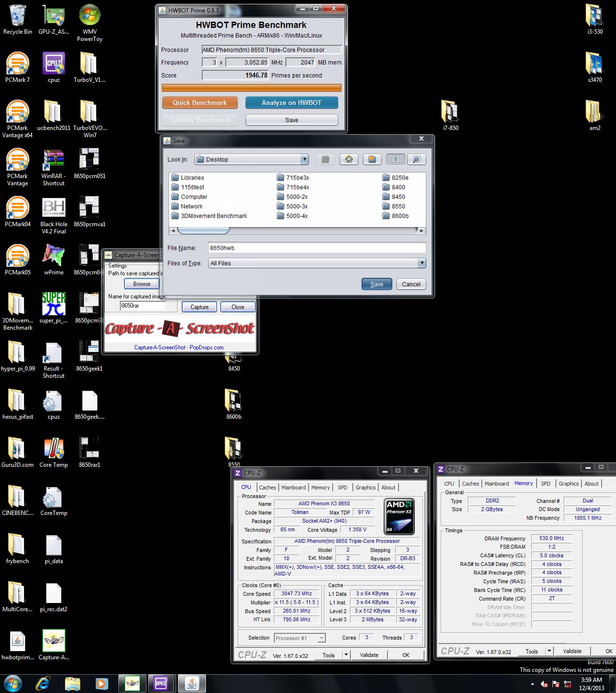Select the Guru3D.com desktop folder
This screenshot has height=693, width=616.
(18, 452)
